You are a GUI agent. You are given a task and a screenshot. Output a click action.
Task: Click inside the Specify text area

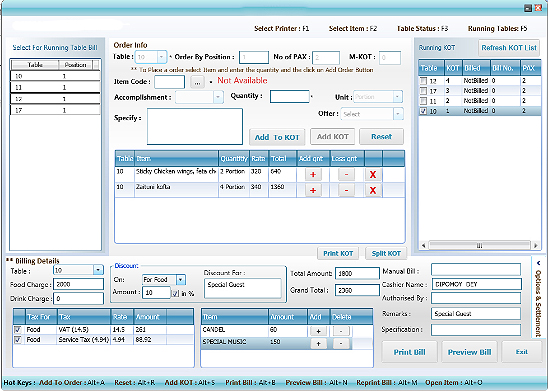pyautogui.click(x=195, y=126)
